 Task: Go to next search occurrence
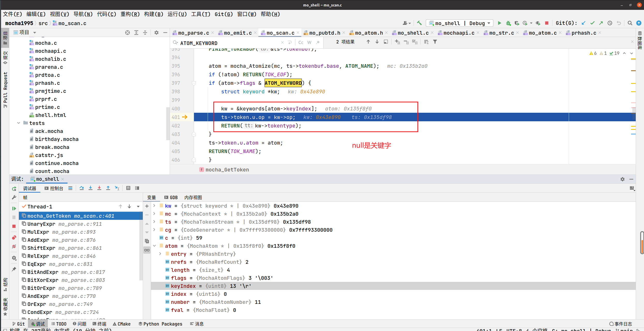[x=377, y=42]
